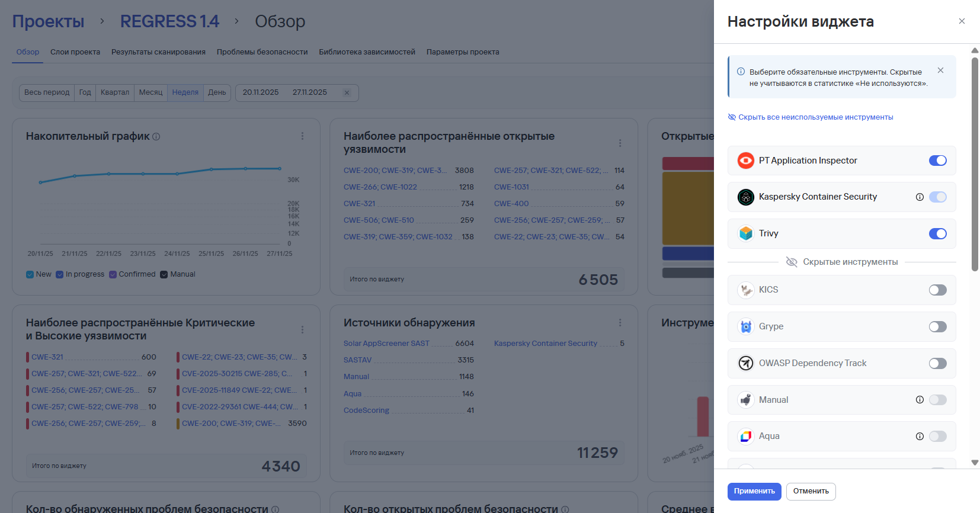Viewport: 980px width, 513px height.
Task: Disable the PT Application Inspector toggle
Action: (x=937, y=161)
